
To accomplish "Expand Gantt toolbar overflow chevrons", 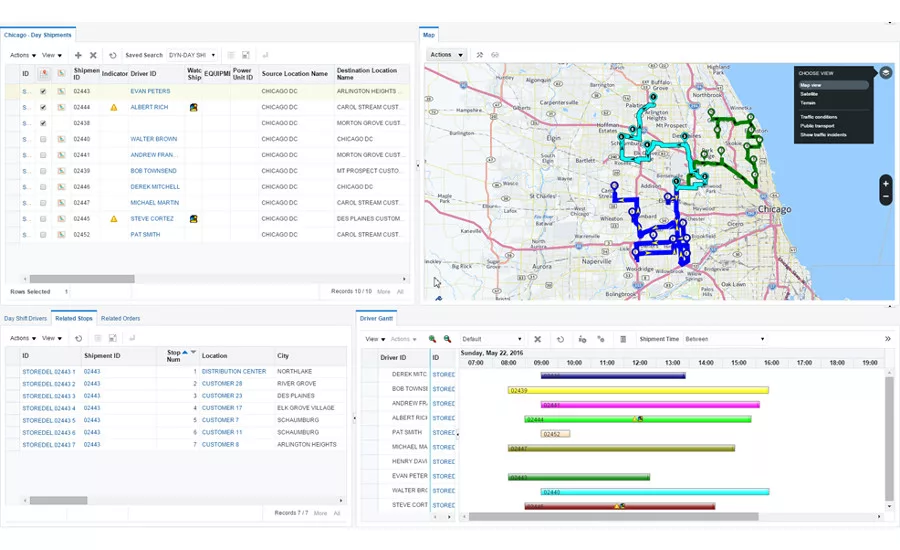I will 887,339.
